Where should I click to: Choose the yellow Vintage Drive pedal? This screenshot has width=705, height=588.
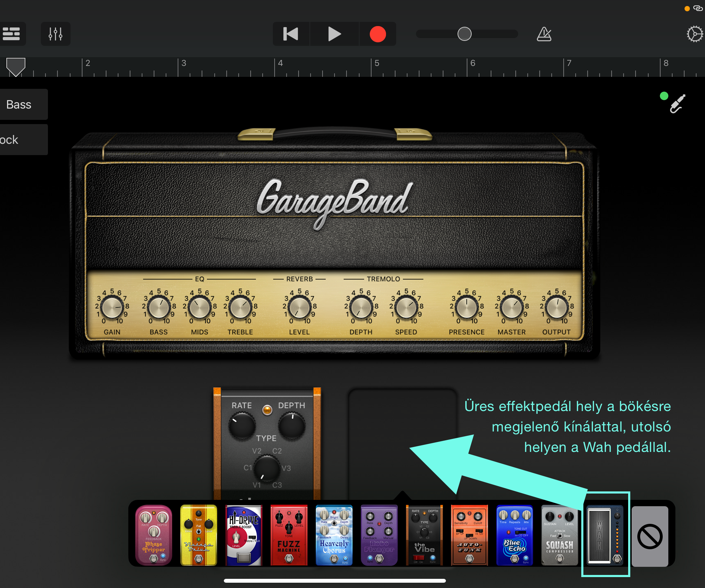[x=199, y=535]
